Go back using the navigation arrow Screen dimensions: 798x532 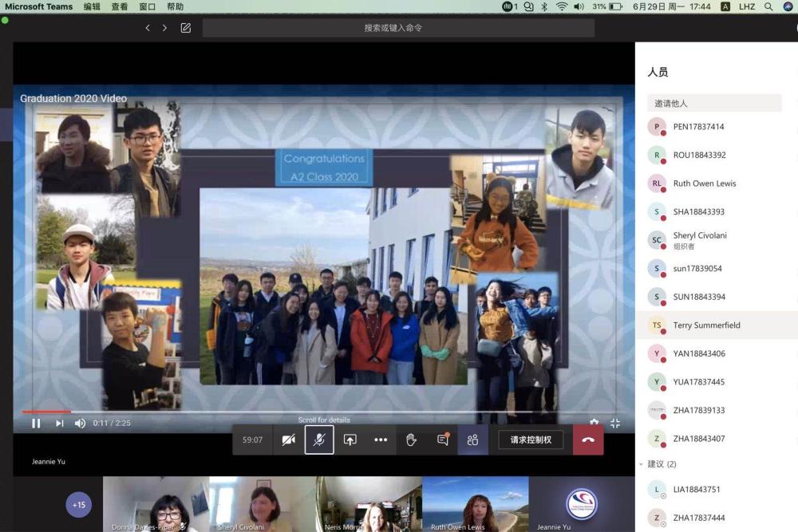click(x=148, y=28)
